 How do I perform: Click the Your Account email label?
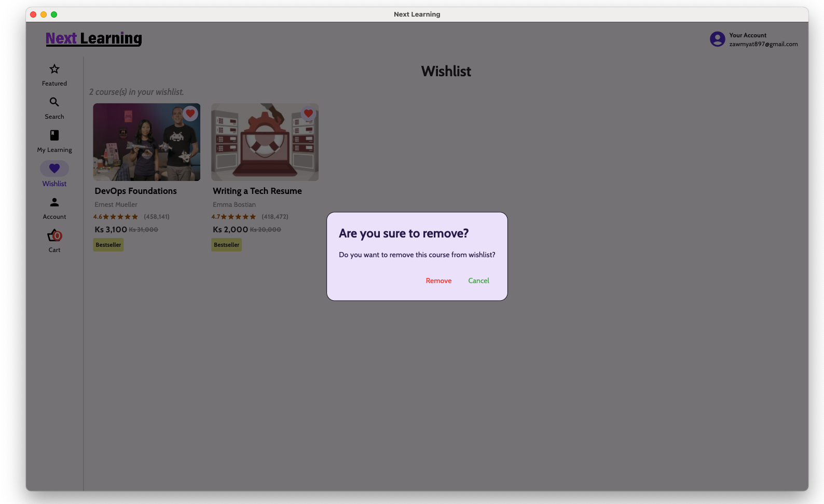click(x=763, y=44)
